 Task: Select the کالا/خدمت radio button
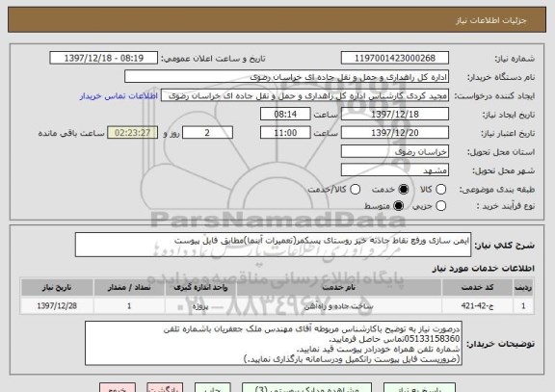pyautogui.click(x=355, y=190)
